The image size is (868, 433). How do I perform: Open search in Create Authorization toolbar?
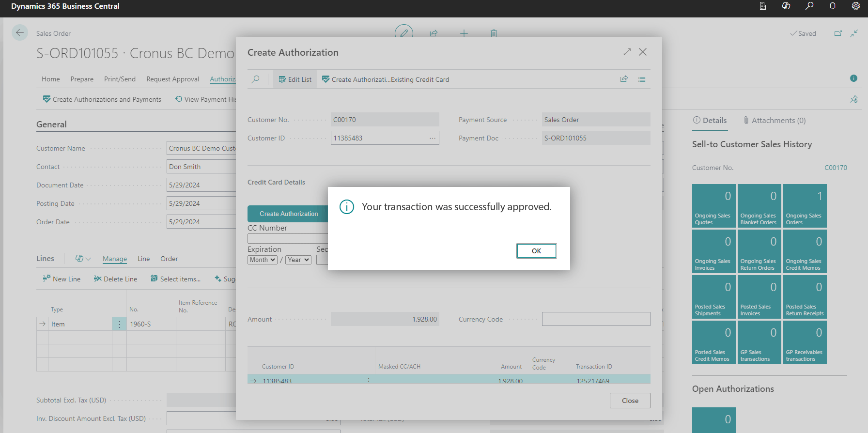coord(255,79)
